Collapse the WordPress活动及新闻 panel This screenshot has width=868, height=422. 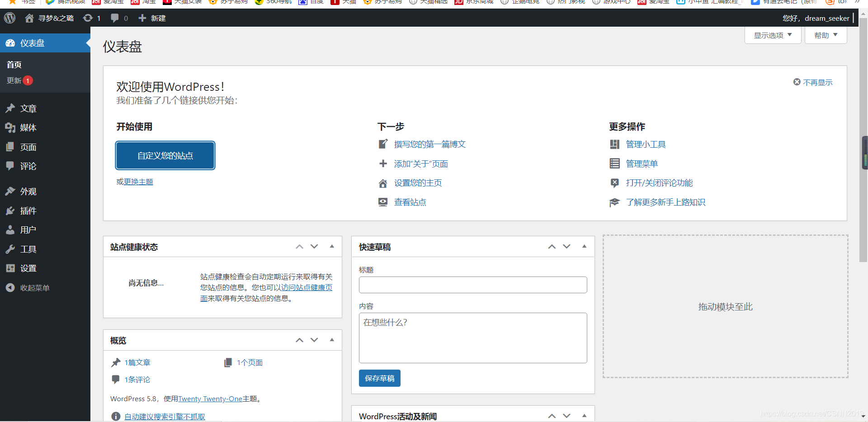584,416
